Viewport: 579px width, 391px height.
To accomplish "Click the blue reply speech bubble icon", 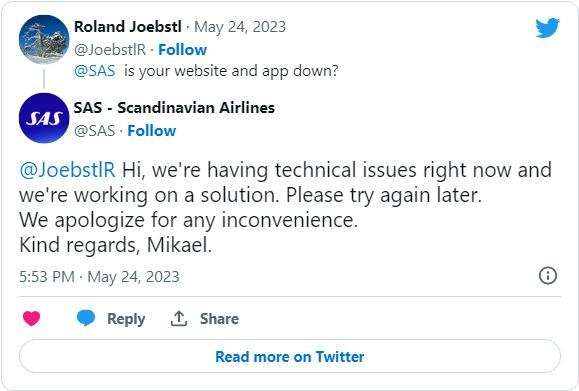I will pos(86,318).
